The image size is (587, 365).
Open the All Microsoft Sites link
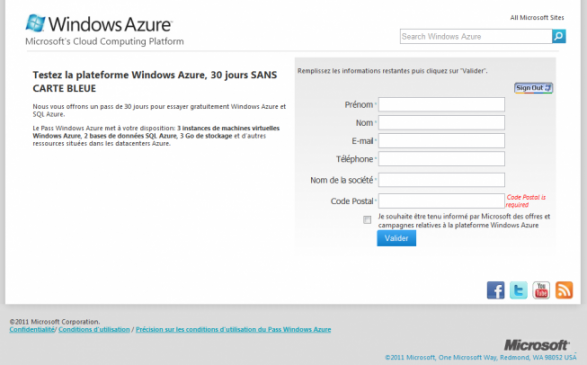click(x=537, y=18)
